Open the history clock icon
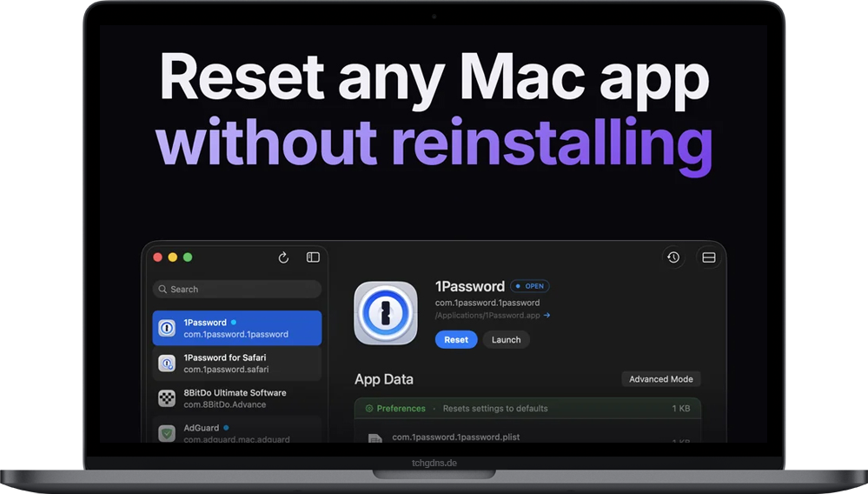This screenshot has height=494, width=868. pyautogui.click(x=673, y=257)
